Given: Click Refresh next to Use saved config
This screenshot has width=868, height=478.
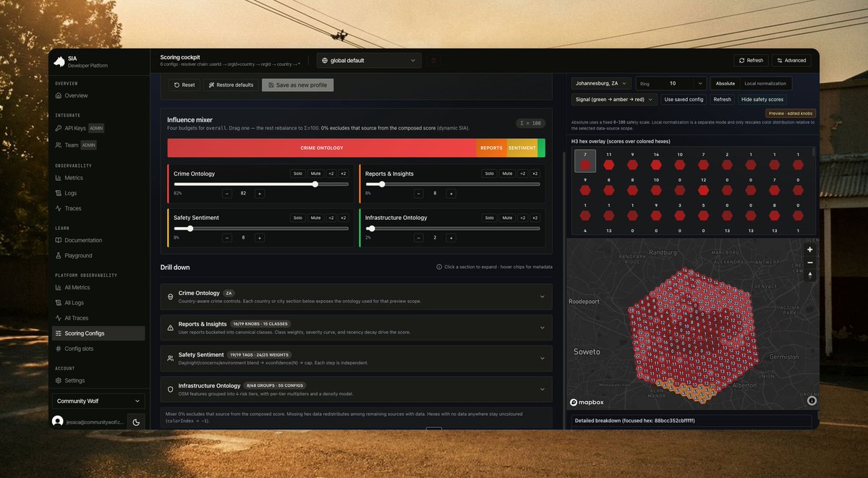Looking at the screenshot, I should pyautogui.click(x=722, y=99).
